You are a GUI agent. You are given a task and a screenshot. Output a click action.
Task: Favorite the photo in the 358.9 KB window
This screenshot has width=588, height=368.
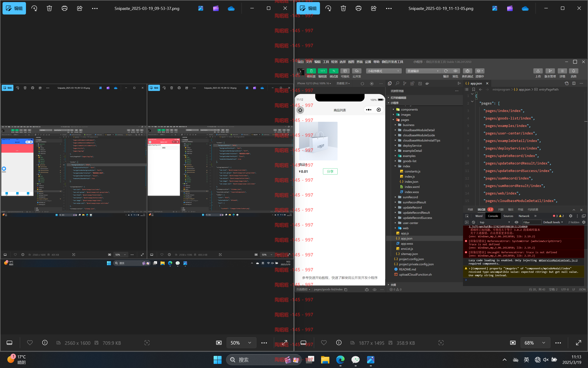(324, 343)
